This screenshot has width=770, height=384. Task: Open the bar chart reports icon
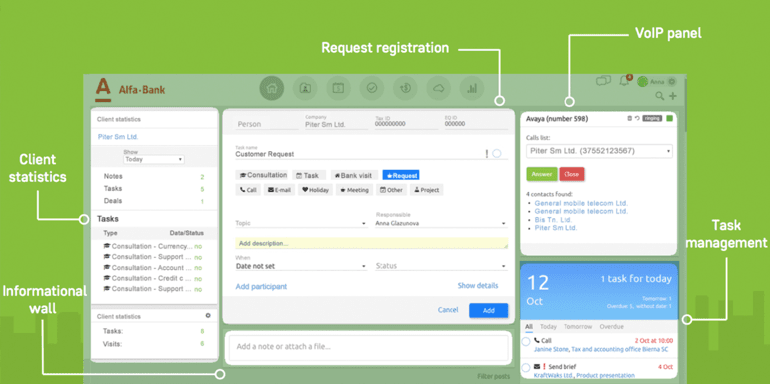[472, 88]
